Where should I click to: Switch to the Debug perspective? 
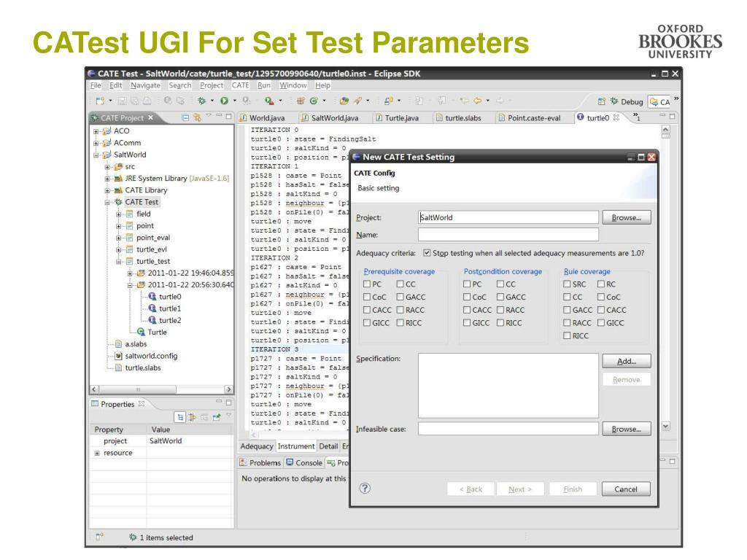[x=627, y=101]
